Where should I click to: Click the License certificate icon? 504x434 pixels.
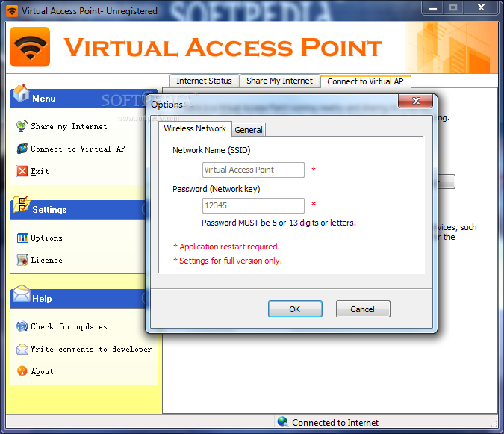(x=22, y=260)
